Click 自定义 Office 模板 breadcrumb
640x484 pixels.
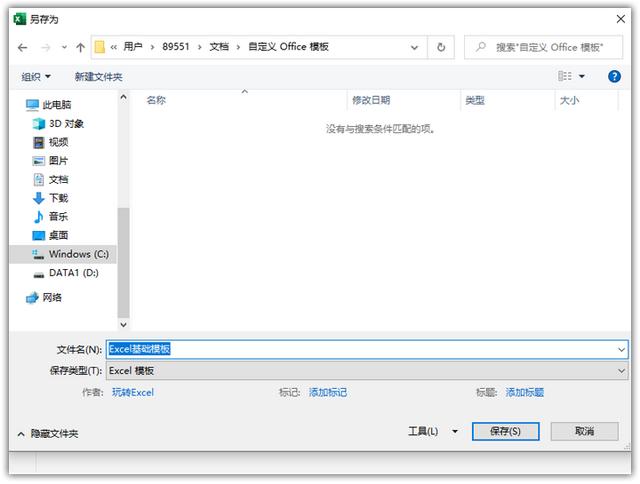[x=288, y=47]
